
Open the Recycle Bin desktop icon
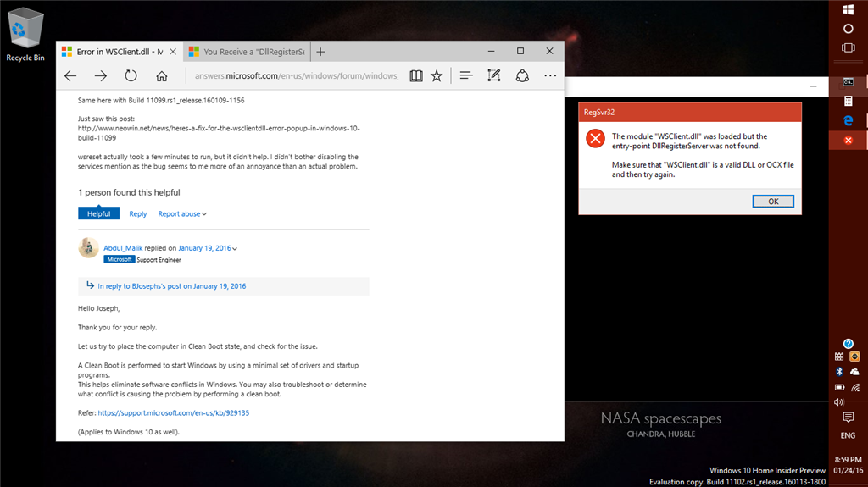tap(25, 35)
